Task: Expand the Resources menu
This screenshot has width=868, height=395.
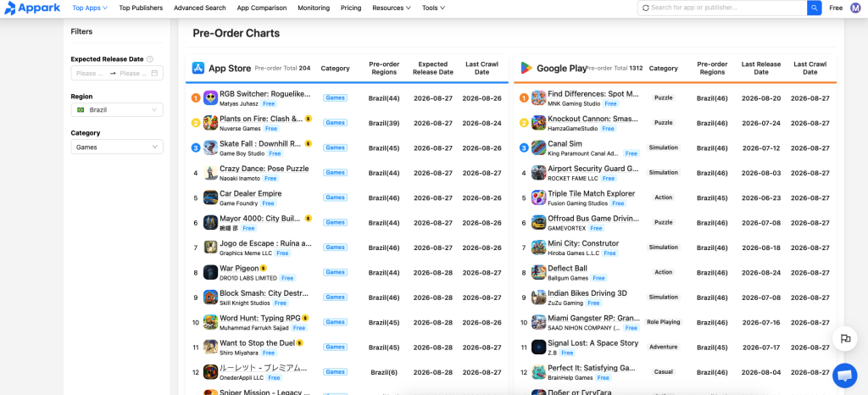Action: tap(392, 8)
